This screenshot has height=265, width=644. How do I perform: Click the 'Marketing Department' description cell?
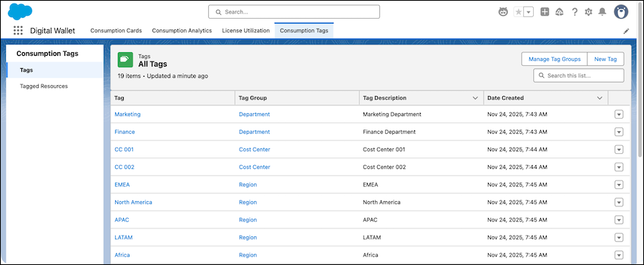click(392, 114)
